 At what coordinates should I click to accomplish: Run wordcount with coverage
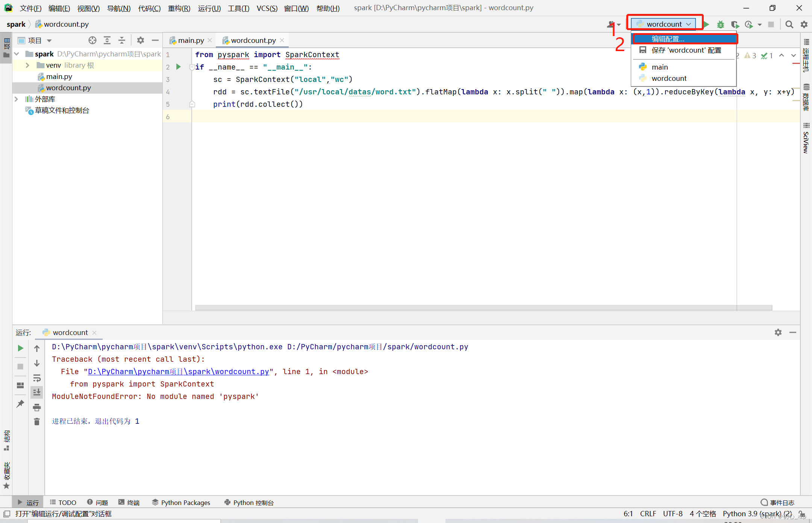735,24
